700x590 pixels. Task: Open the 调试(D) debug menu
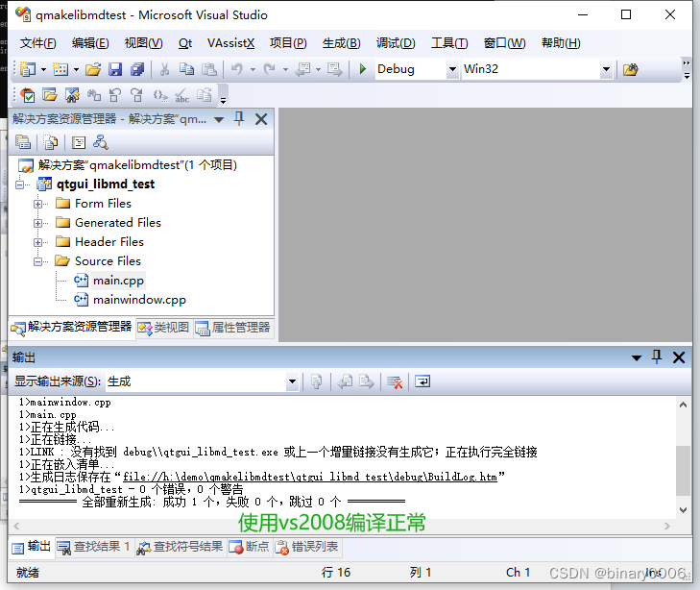(x=396, y=43)
